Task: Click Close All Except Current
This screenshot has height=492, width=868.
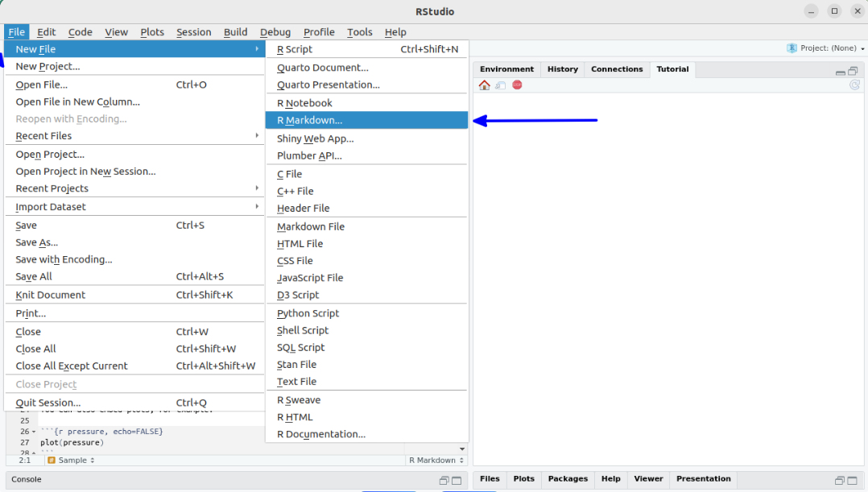Action: [x=135, y=366]
